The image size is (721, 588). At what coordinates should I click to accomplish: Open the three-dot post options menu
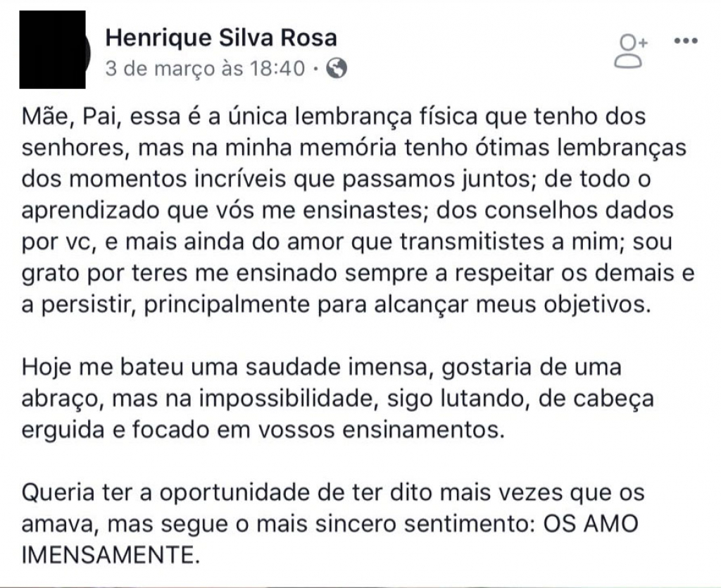tap(686, 41)
